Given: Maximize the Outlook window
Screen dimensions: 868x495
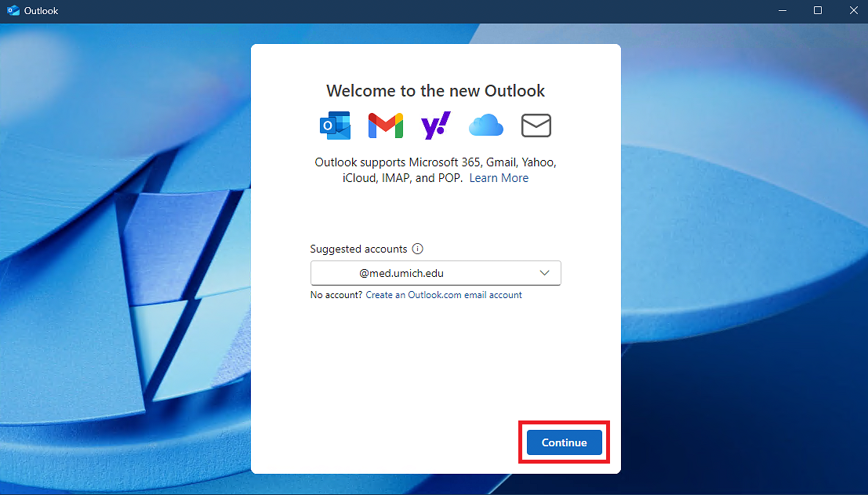Looking at the screenshot, I should pos(818,11).
